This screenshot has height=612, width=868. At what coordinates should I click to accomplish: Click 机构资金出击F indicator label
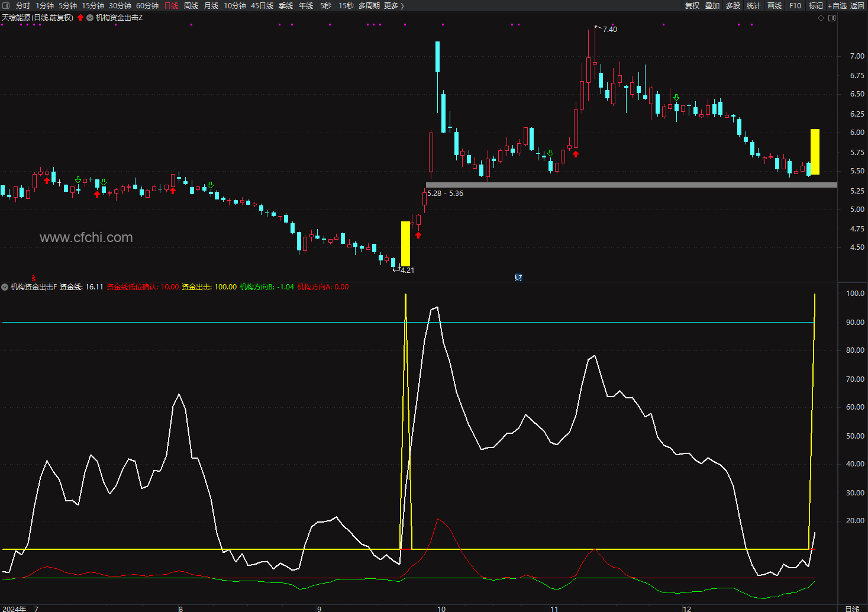[x=34, y=287]
